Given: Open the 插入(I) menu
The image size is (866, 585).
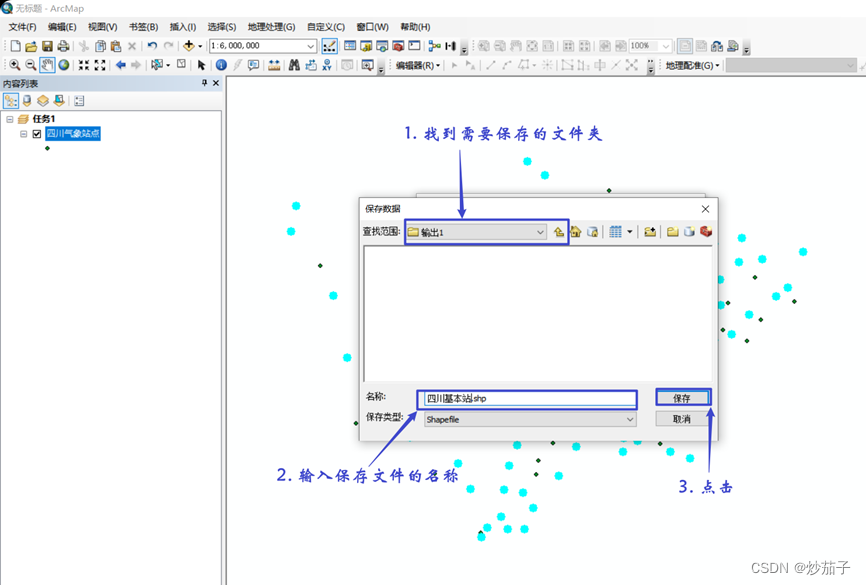Looking at the screenshot, I should tap(183, 27).
